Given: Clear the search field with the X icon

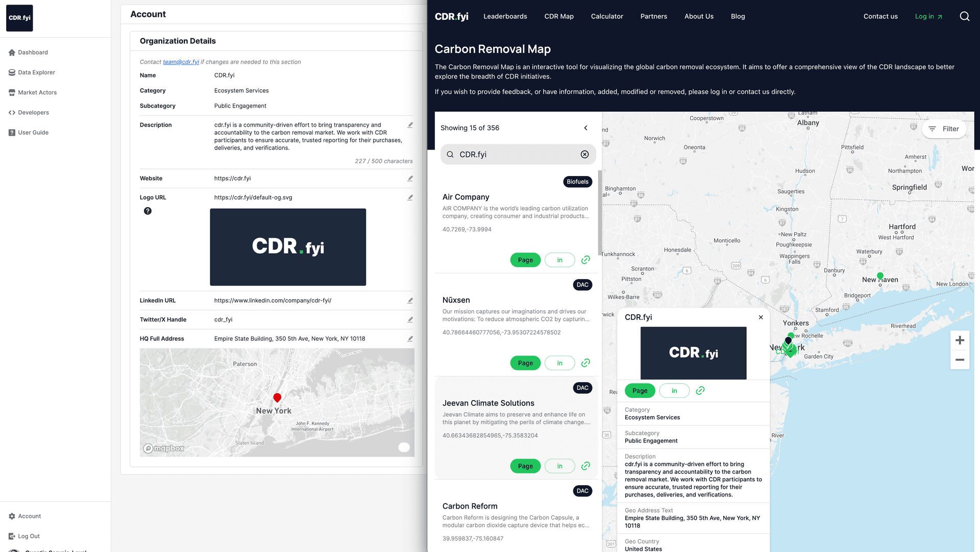Looking at the screenshot, I should click(x=585, y=155).
